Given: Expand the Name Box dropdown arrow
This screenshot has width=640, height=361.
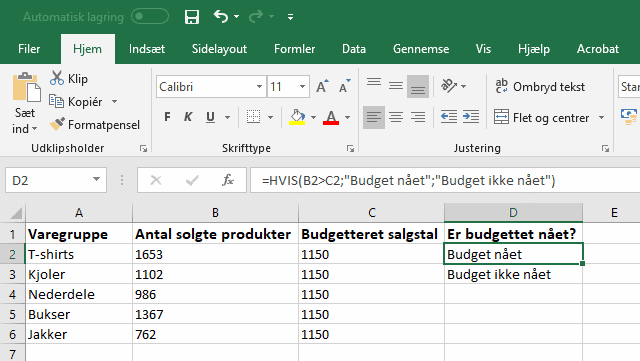Looking at the screenshot, I should pos(96,180).
